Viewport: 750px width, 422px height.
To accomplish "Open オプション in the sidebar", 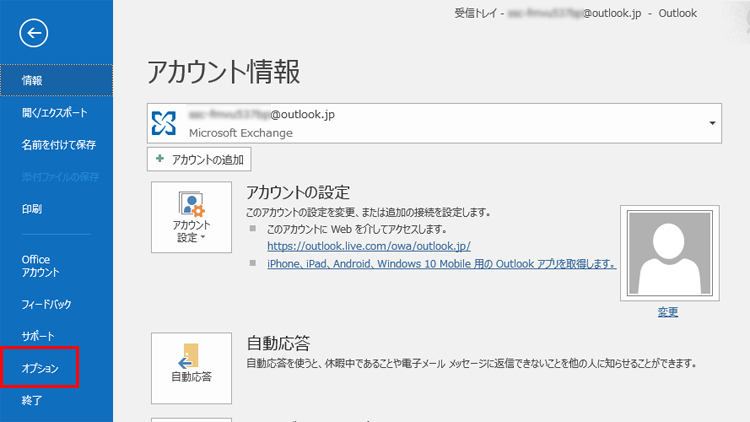I will tap(40, 368).
